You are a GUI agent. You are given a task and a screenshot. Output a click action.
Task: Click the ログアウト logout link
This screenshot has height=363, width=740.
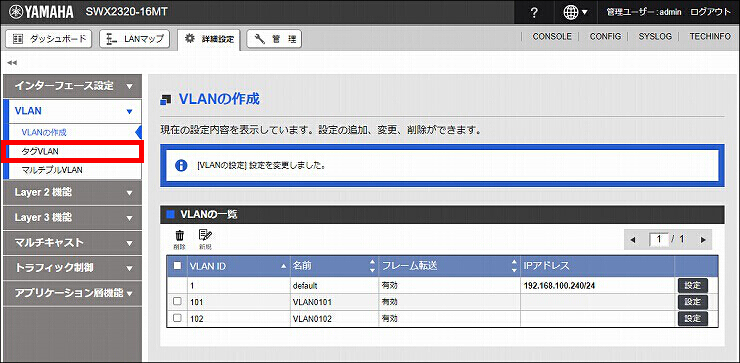coord(710,13)
